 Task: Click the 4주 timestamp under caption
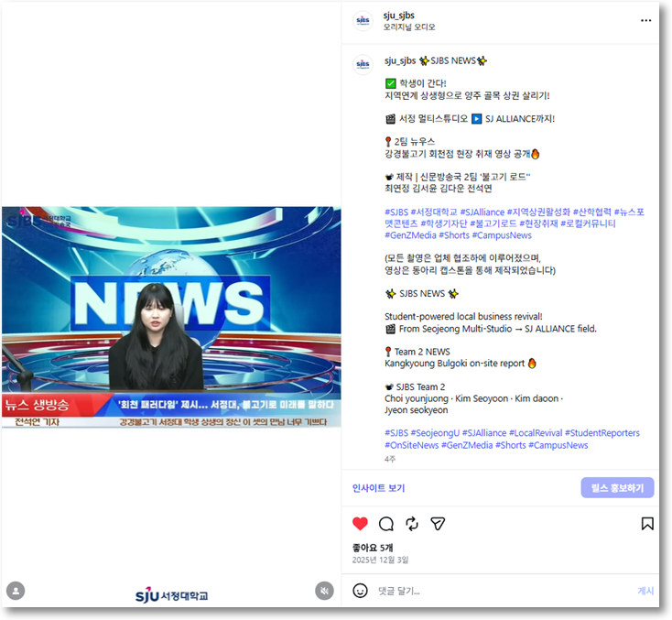[390, 459]
